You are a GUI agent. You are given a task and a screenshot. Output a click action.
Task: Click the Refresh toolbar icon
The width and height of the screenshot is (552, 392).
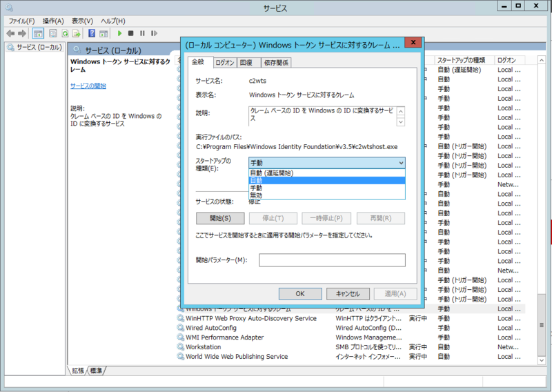[x=66, y=33]
